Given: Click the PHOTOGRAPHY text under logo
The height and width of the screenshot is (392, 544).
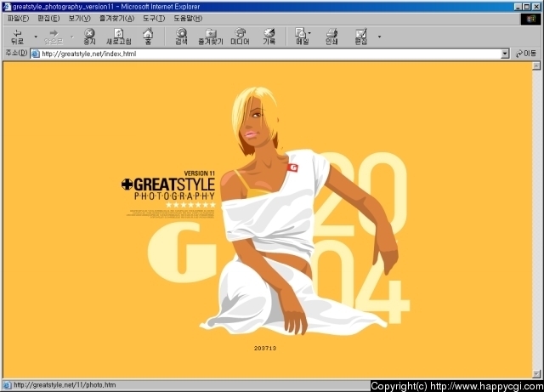Looking at the screenshot, I should (174, 196).
